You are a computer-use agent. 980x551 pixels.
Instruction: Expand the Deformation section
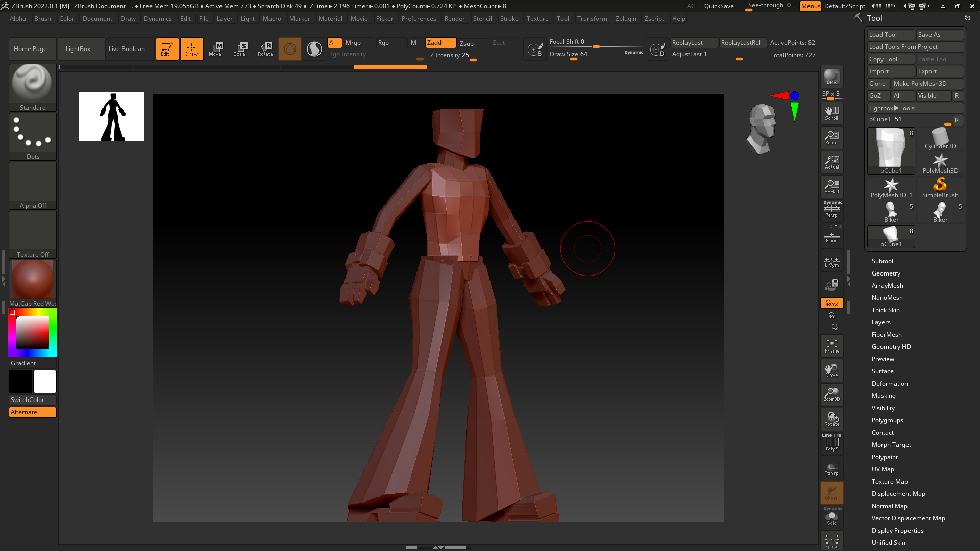point(889,384)
